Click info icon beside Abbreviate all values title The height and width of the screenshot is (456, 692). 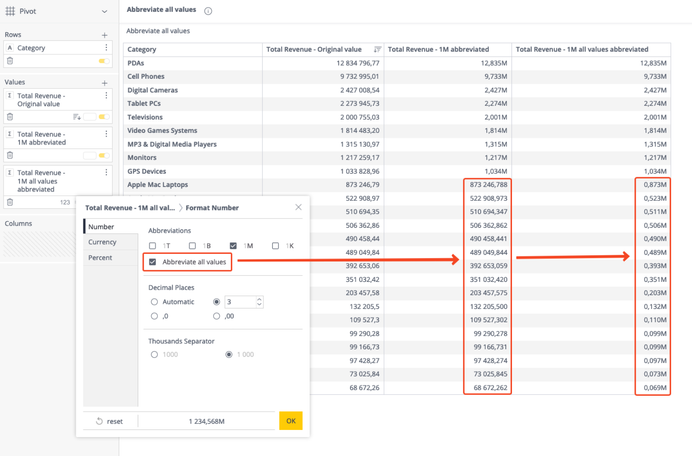coord(208,11)
